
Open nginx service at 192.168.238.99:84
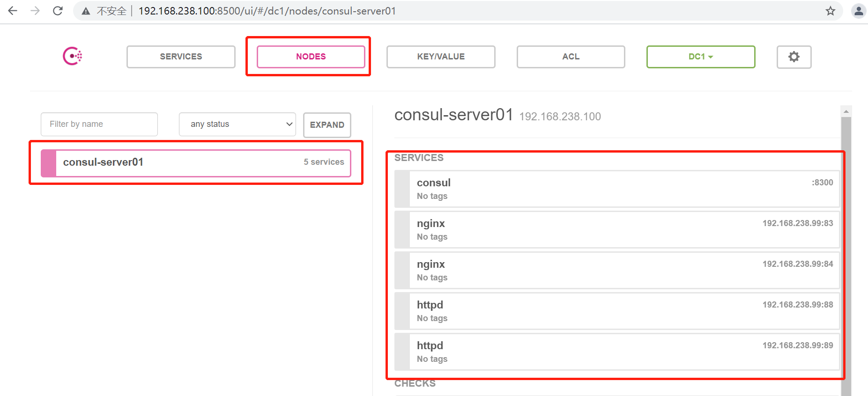617,271
